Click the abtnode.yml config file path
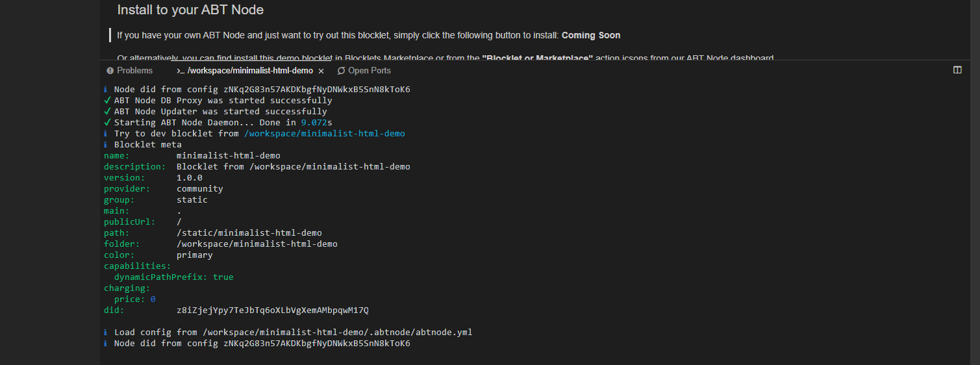 (337, 332)
